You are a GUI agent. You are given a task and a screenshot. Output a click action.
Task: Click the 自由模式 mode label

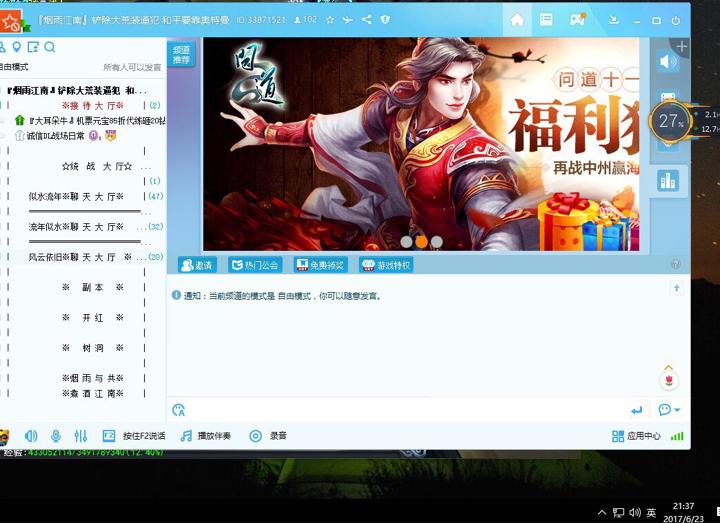(14, 67)
